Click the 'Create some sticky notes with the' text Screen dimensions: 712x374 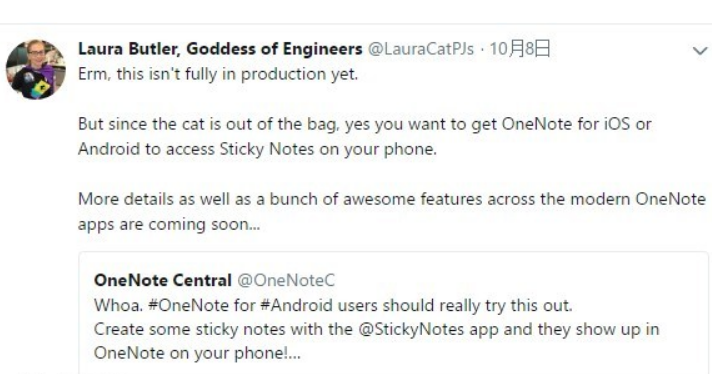point(223,329)
